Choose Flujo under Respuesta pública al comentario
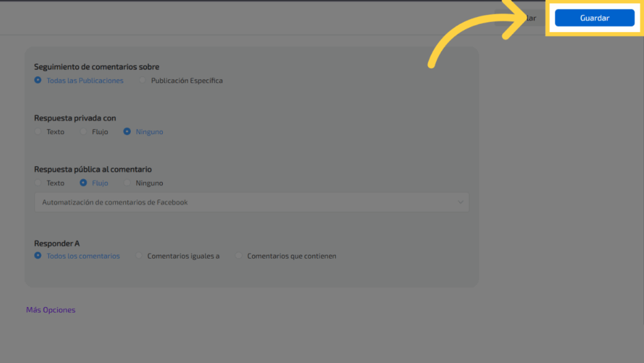644x363 pixels. [84, 183]
